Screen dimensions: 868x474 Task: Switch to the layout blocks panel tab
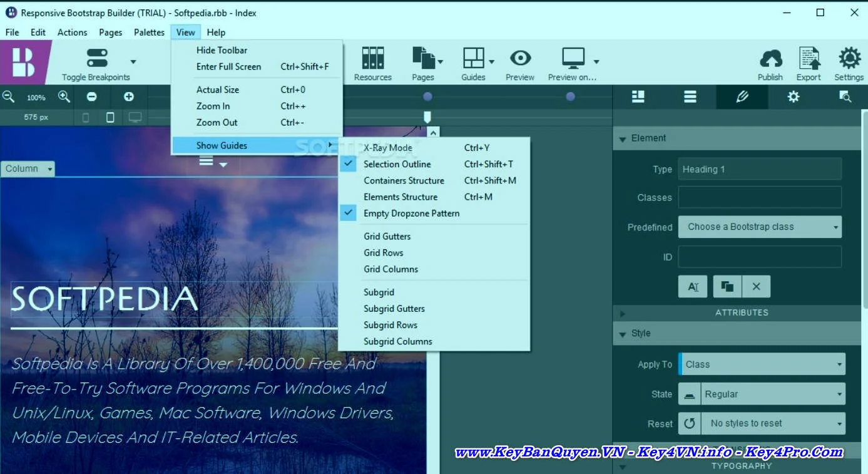click(x=638, y=96)
